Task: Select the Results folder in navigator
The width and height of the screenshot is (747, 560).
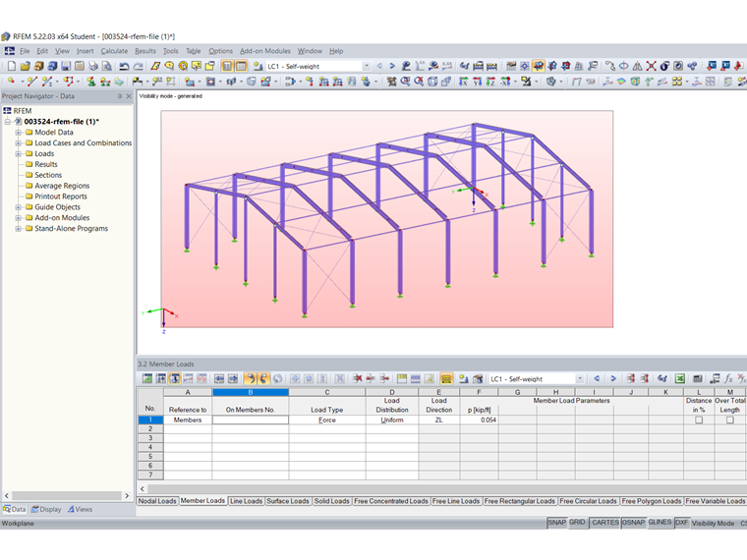Action: (x=46, y=164)
